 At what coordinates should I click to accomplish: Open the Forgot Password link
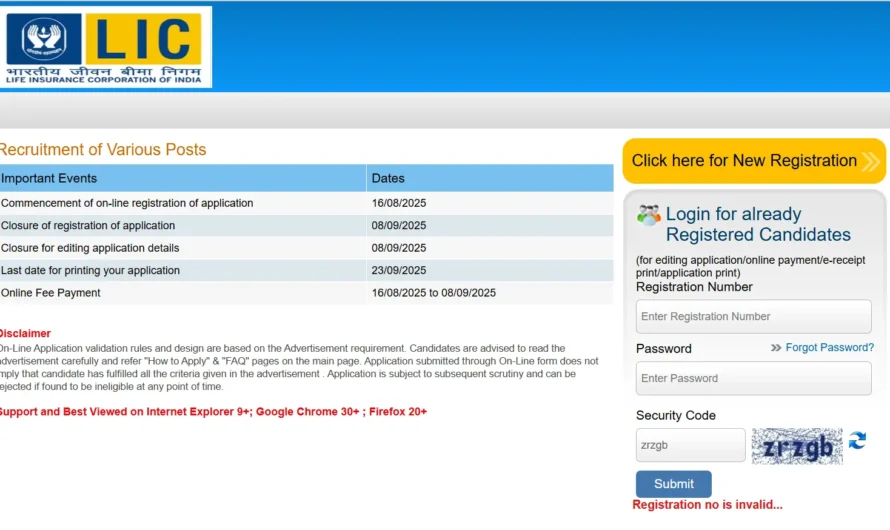pyautogui.click(x=829, y=347)
